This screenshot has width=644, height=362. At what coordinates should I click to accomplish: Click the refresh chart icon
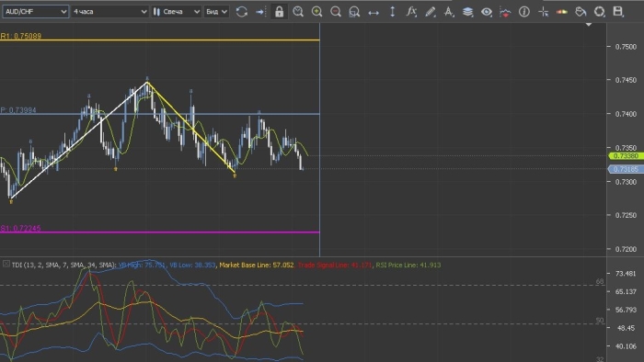coord(241,11)
